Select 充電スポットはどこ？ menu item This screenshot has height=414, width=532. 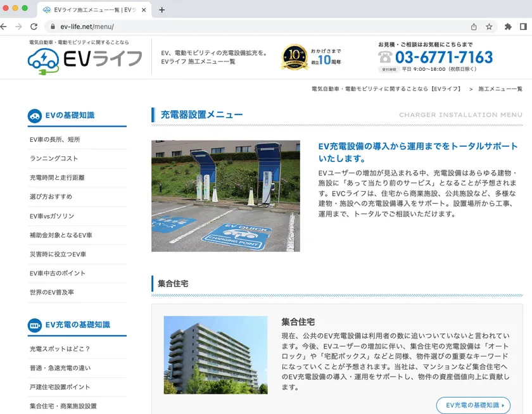click(60, 349)
